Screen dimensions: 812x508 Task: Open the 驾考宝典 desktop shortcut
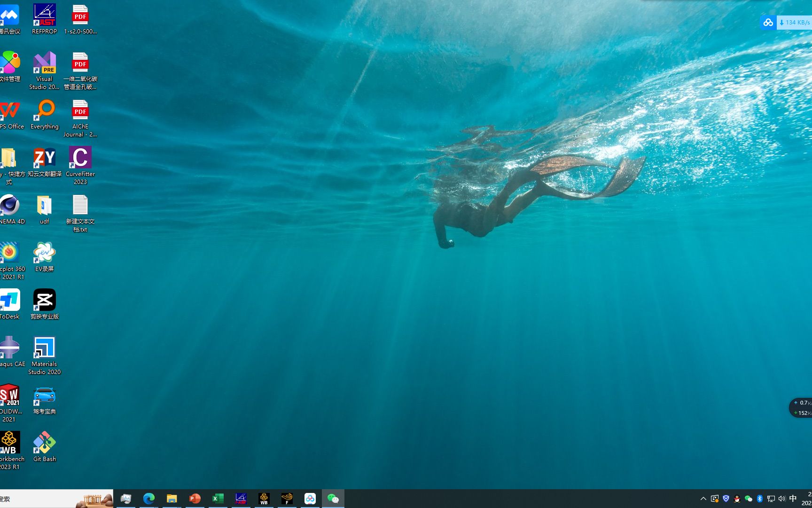(45, 399)
